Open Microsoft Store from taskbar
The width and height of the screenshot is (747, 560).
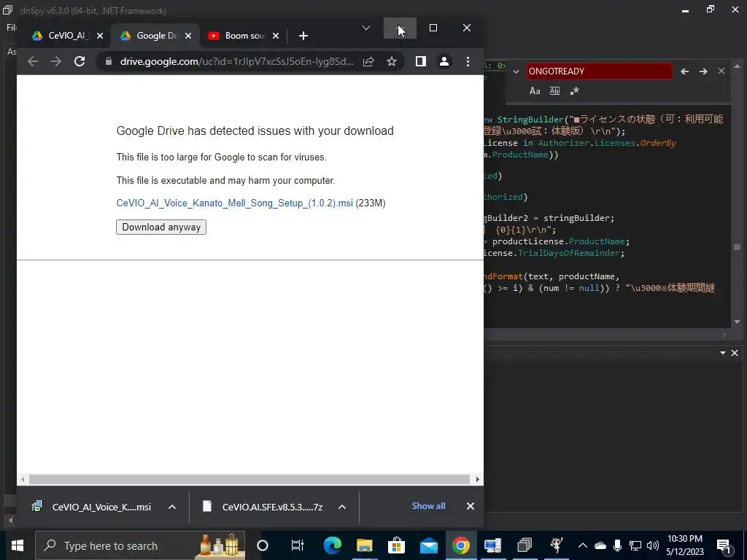tap(396, 545)
